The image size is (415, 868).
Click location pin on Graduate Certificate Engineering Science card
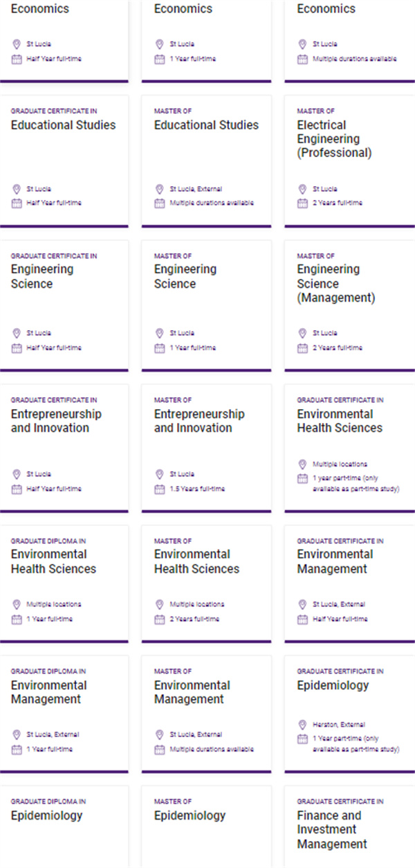coord(17,333)
